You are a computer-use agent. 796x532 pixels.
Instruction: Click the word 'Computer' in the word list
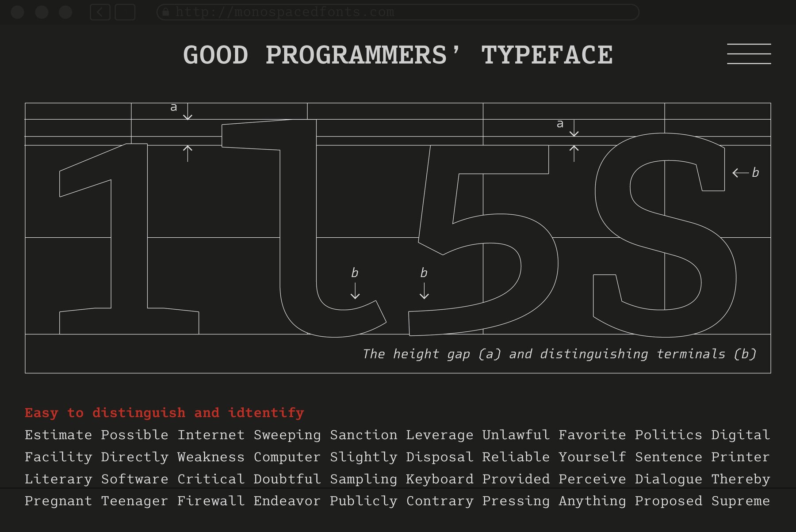point(287,457)
